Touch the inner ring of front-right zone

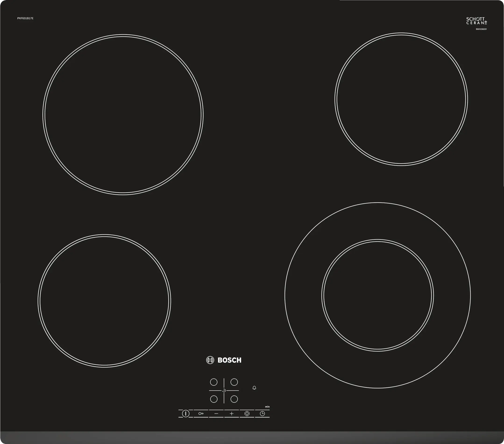[x=377, y=296]
